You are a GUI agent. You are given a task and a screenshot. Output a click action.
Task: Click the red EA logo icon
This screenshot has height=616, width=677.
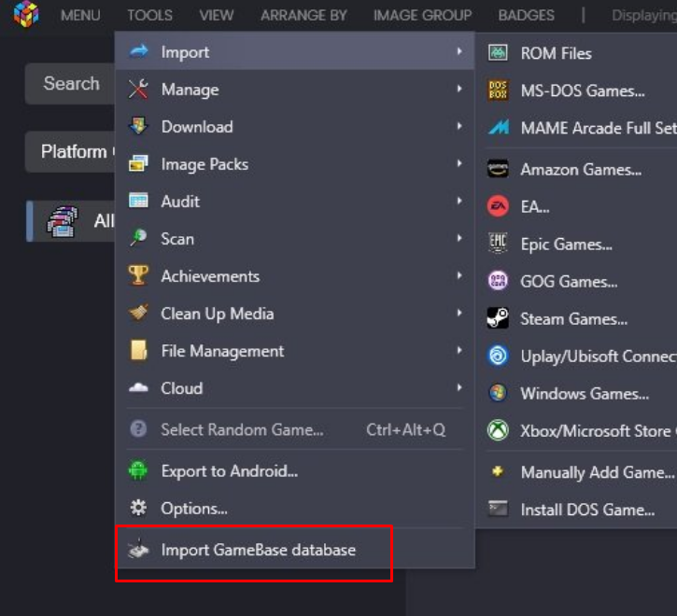click(498, 206)
